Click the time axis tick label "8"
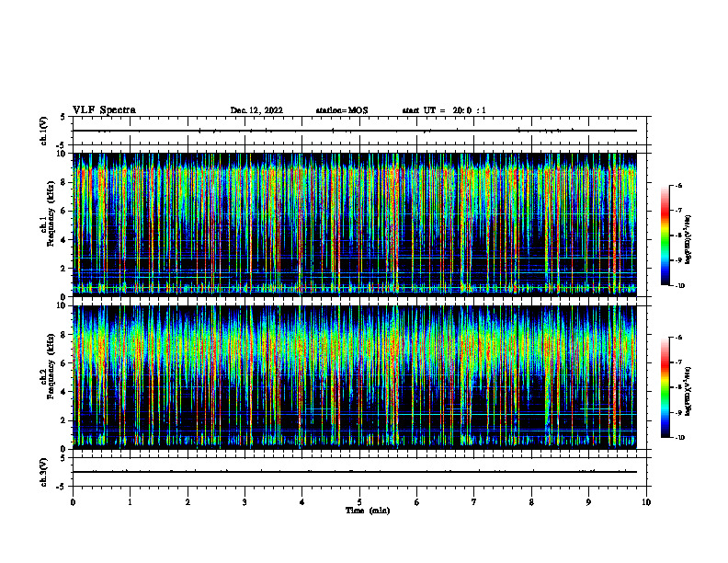 pyautogui.click(x=531, y=502)
